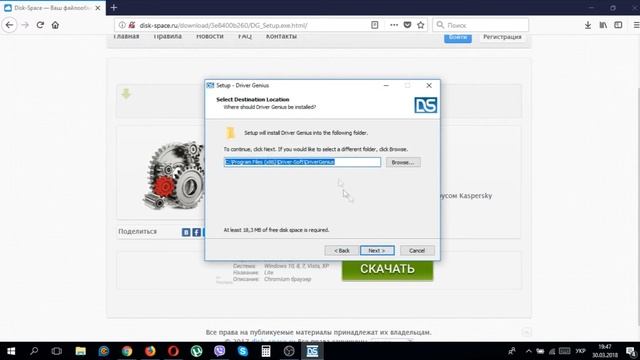
Task: Reload the page in browser
Action: tap(40, 25)
